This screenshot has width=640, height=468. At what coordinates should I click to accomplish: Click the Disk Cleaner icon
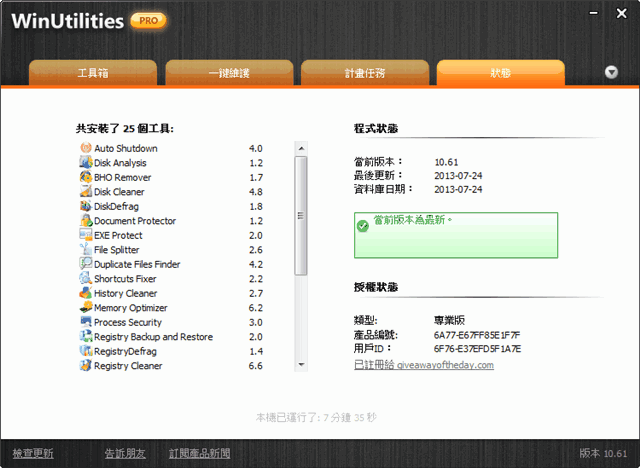point(86,191)
